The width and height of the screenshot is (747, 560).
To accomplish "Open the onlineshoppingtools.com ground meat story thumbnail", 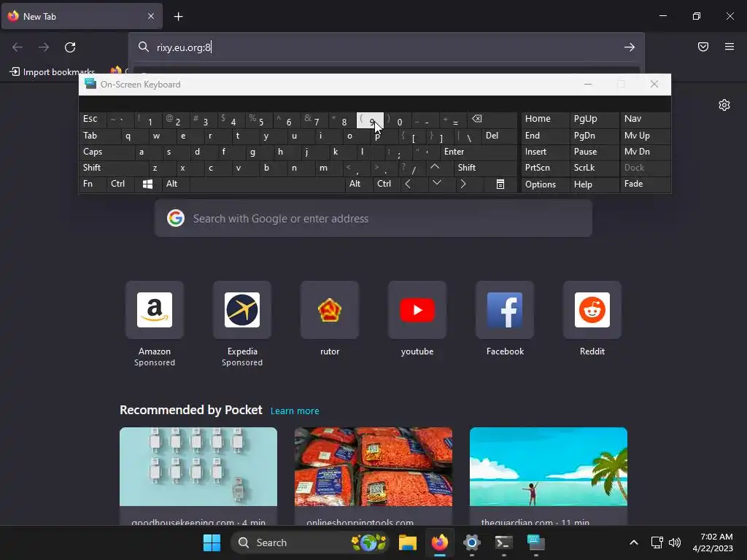I will point(373,467).
